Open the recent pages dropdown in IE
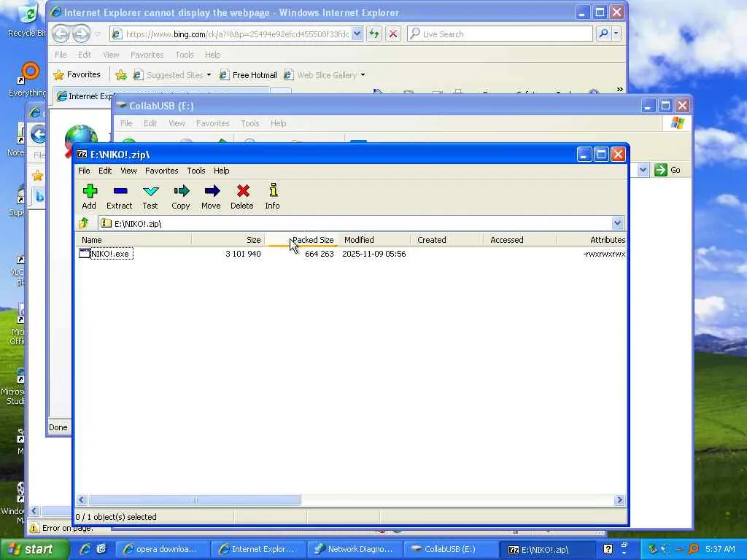 pos(97,34)
